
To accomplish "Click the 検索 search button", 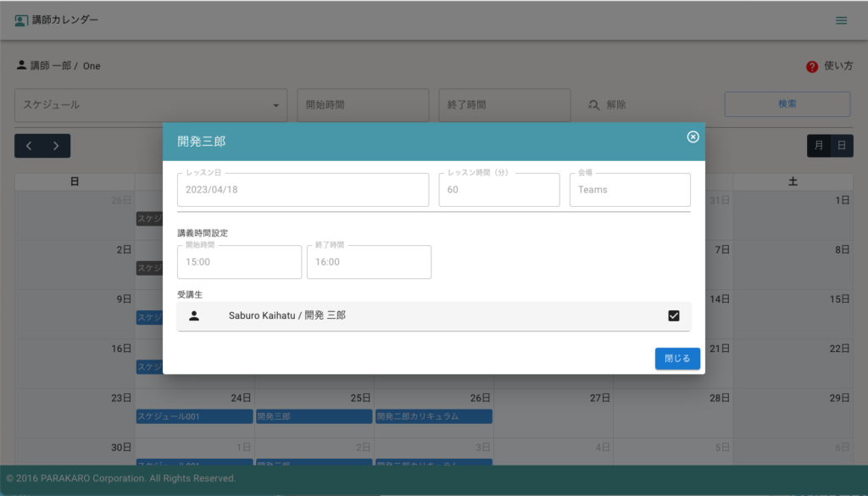I will (x=787, y=104).
